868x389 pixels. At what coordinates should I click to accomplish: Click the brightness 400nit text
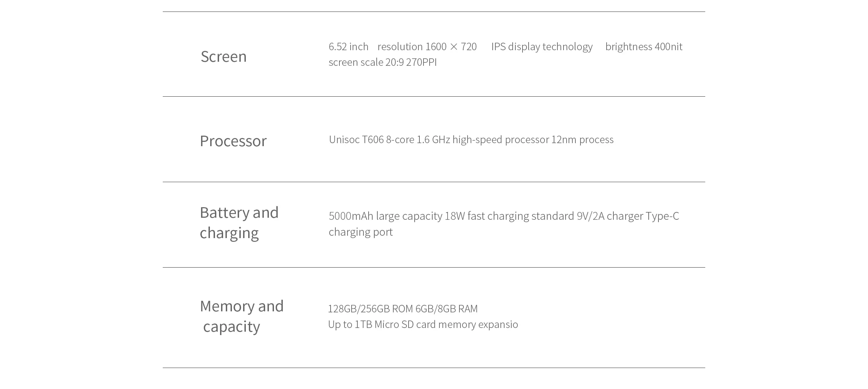click(x=644, y=46)
